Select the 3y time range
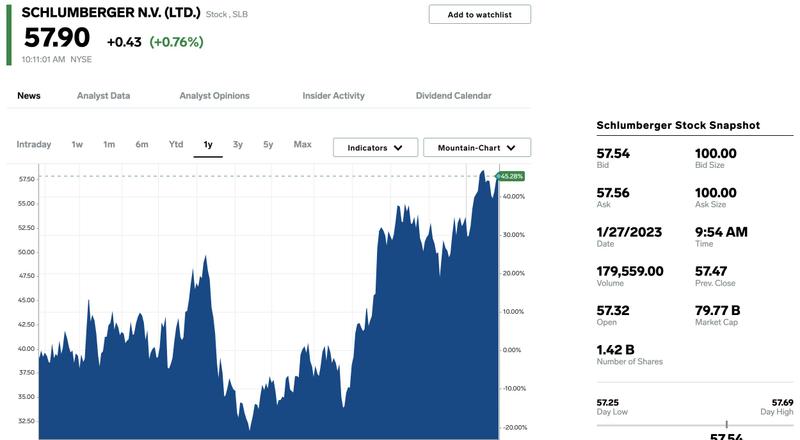The width and height of the screenshot is (800, 440). coord(238,144)
